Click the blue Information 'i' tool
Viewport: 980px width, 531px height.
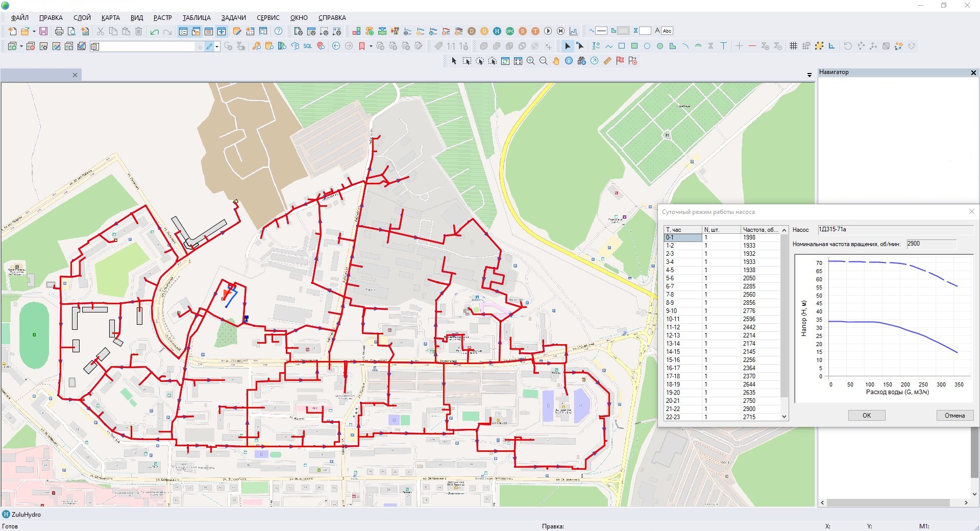(569, 61)
